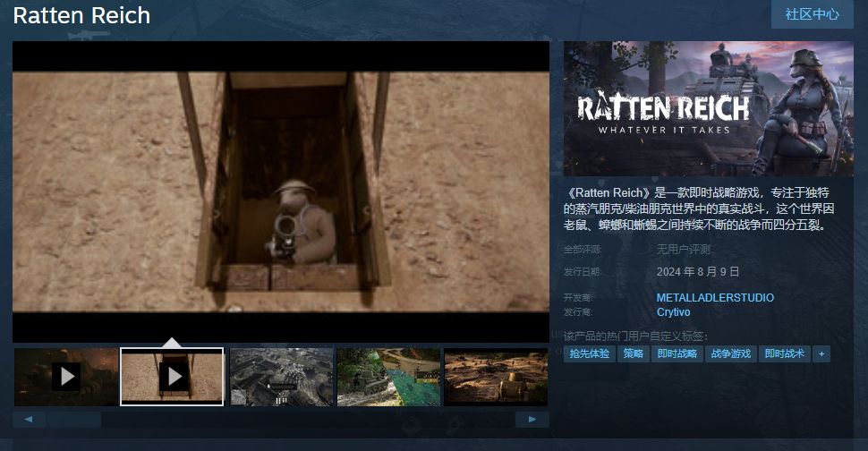Screen dimensions: 868x451
Task: Click the 该产品的热门用户自定义标签 label
Action: coord(635,336)
